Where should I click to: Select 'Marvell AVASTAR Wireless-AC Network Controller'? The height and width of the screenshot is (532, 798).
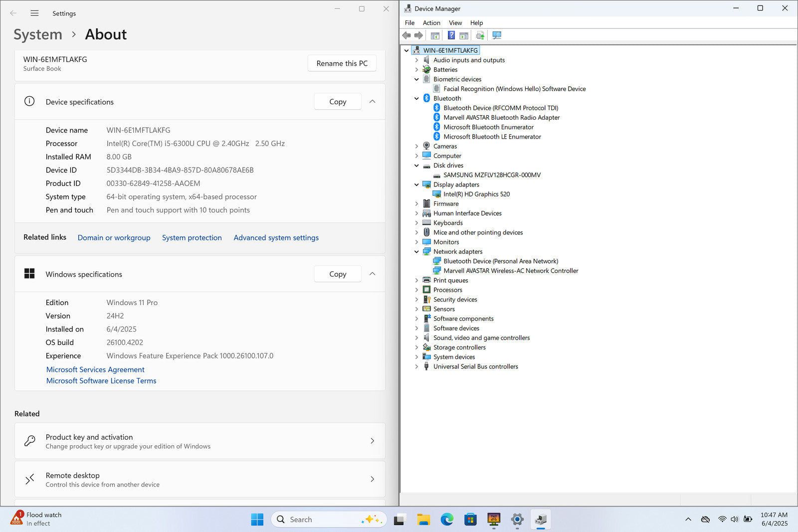pos(511,271)
